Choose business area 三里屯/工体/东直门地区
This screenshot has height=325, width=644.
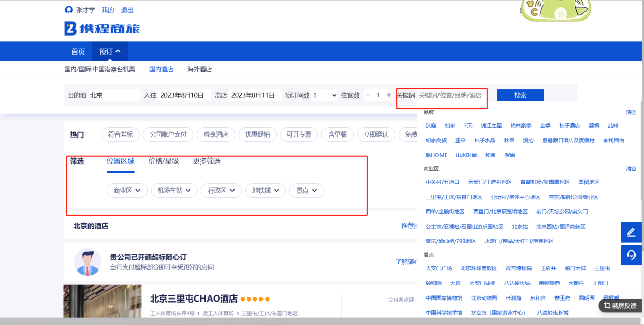454,197
